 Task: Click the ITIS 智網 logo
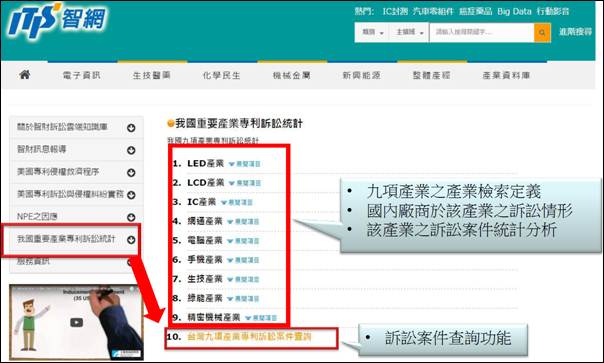[x=57, y=20]
